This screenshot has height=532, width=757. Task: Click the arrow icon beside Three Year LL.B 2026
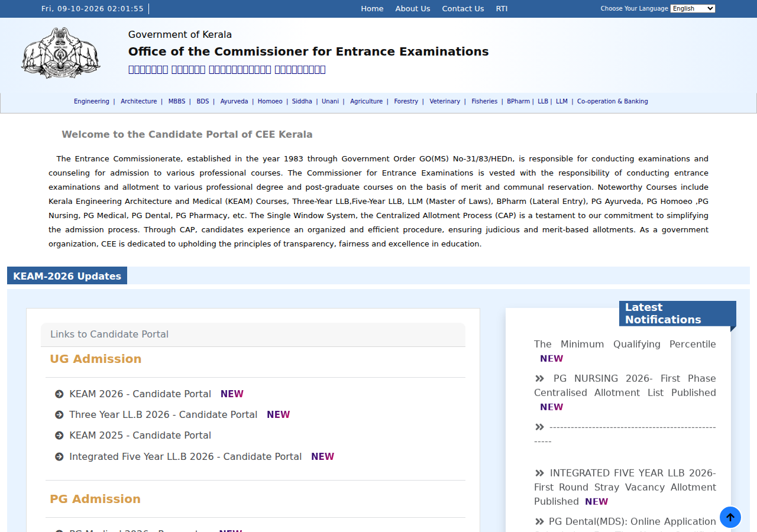pos(59,415)
